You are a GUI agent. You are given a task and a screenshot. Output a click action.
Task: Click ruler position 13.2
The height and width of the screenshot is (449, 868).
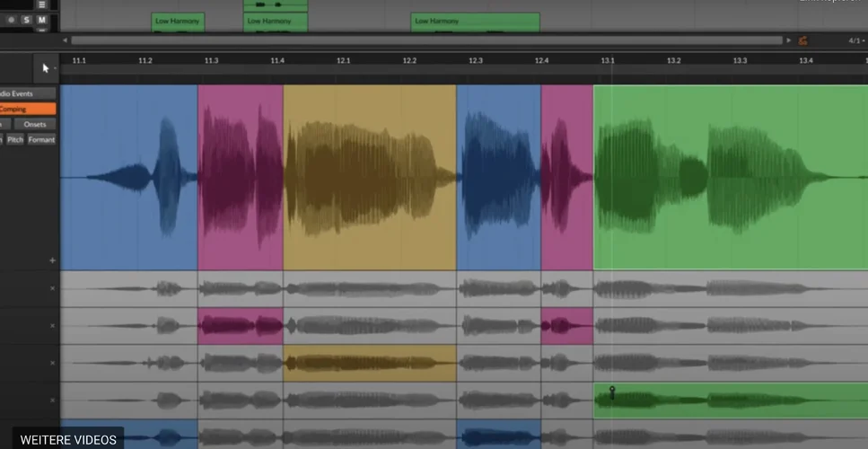[674, 60]
